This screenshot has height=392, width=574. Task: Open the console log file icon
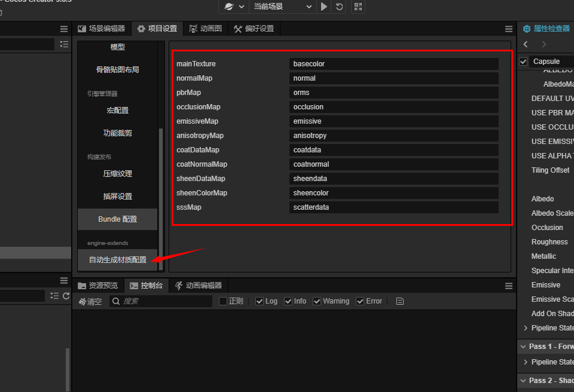point(400,301)
